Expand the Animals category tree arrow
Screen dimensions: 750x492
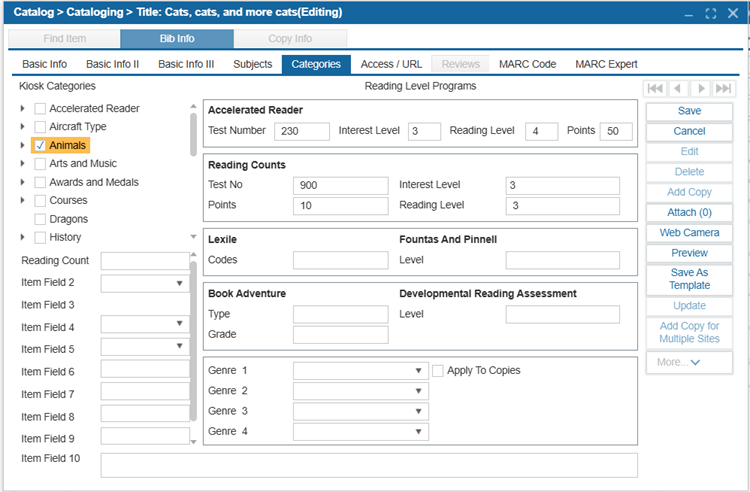[22, 145]
